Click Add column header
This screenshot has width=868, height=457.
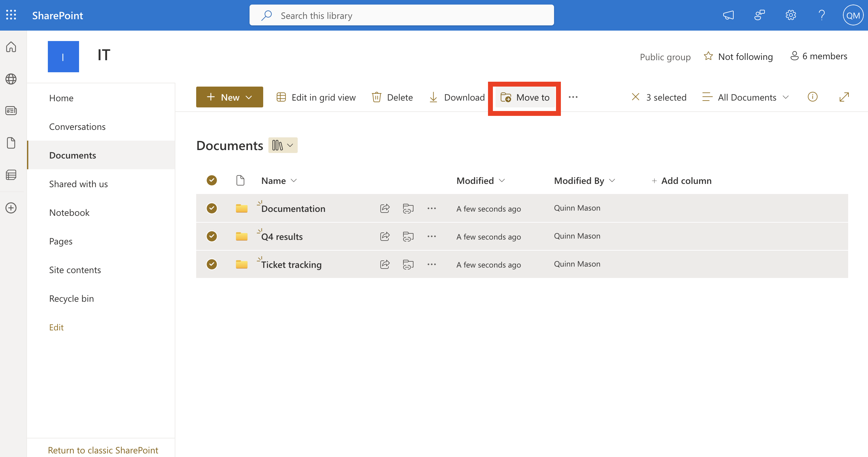point(681,181)
